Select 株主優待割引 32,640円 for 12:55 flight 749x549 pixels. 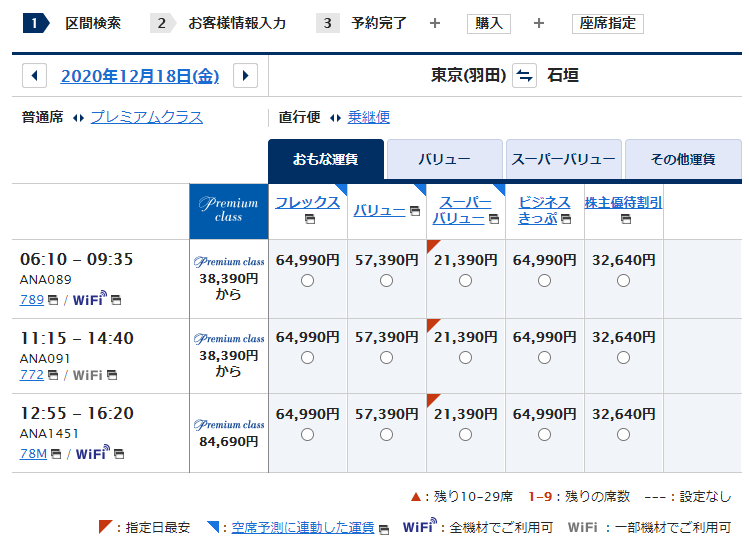623,434
